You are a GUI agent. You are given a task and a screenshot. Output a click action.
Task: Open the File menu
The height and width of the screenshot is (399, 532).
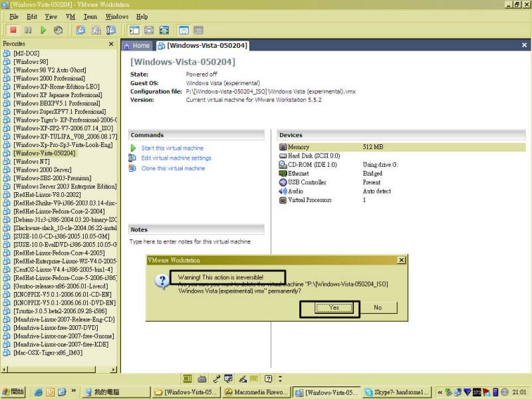(x=14, y=17)
